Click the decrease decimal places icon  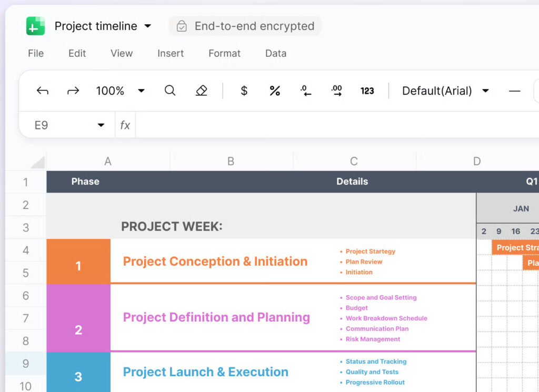point(306,91)
